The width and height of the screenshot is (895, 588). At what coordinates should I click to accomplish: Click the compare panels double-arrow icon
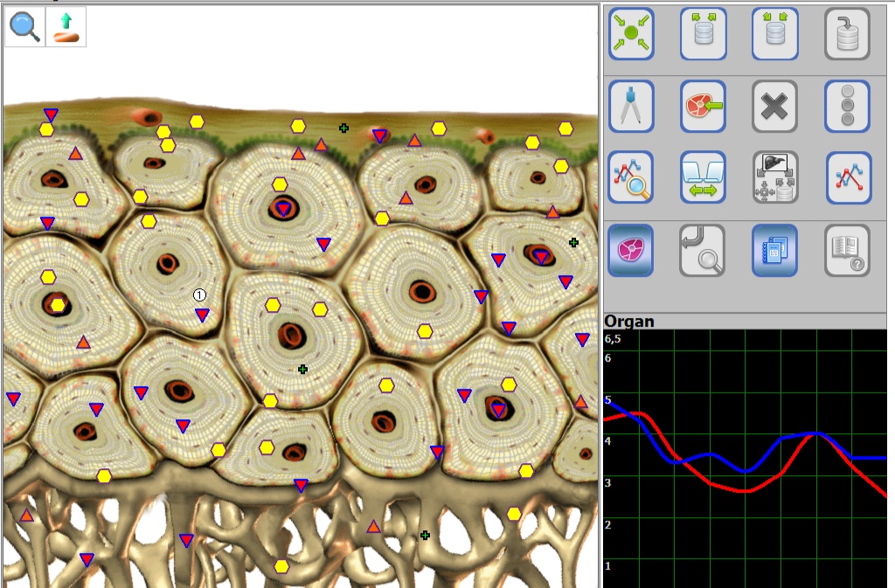tap(703, 177)
